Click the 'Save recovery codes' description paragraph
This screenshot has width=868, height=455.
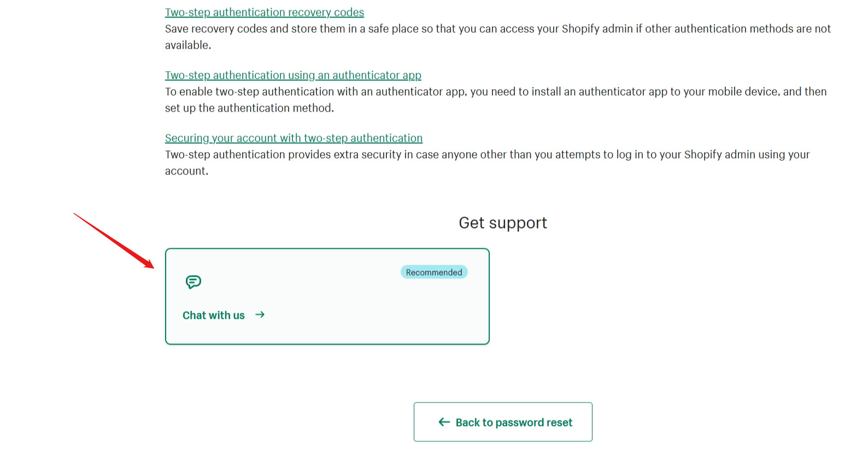point(498,37)
